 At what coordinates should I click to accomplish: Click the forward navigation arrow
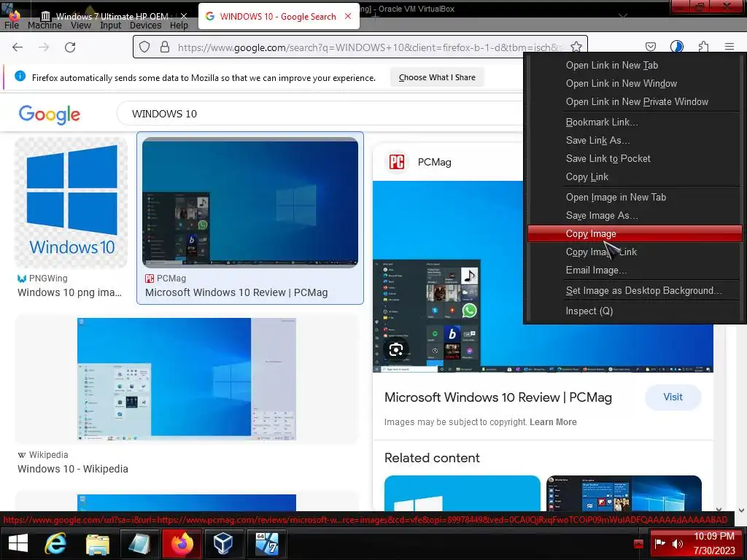(44, 47)
